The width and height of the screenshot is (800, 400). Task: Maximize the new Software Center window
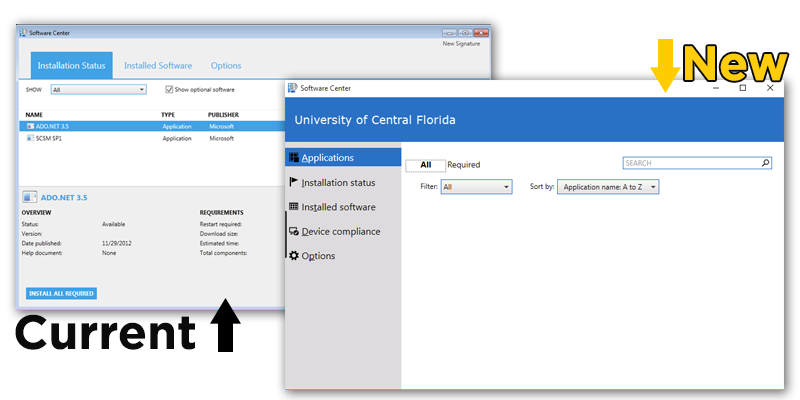click(743, 88)
